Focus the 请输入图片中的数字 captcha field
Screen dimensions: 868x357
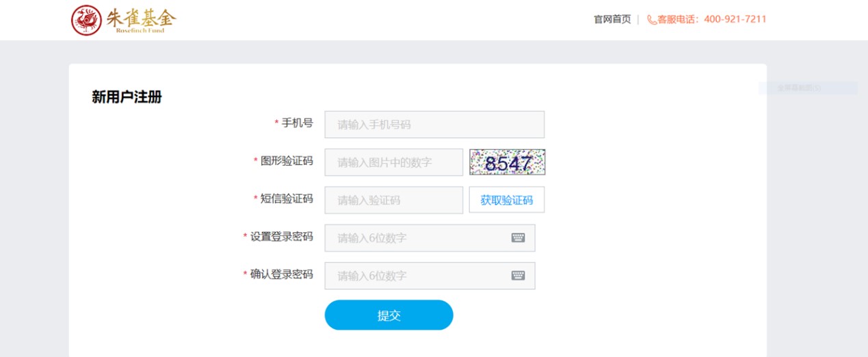click(x=394, y=162)
